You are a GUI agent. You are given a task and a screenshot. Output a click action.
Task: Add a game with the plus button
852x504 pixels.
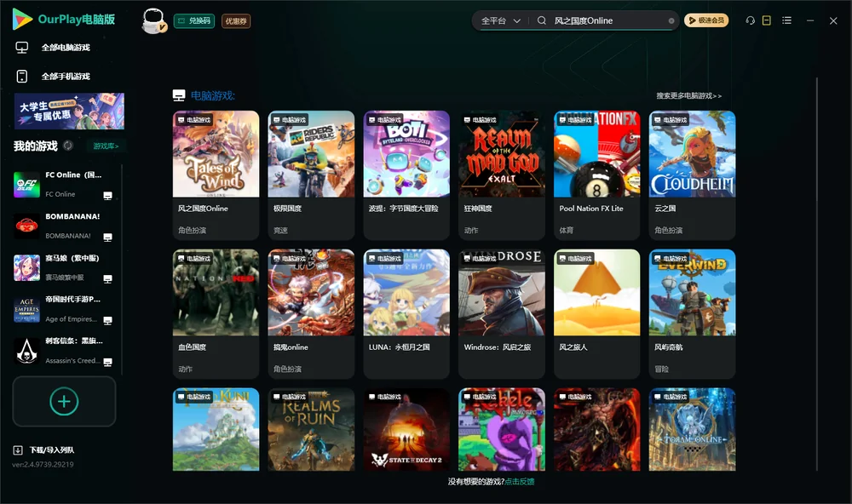64,401
